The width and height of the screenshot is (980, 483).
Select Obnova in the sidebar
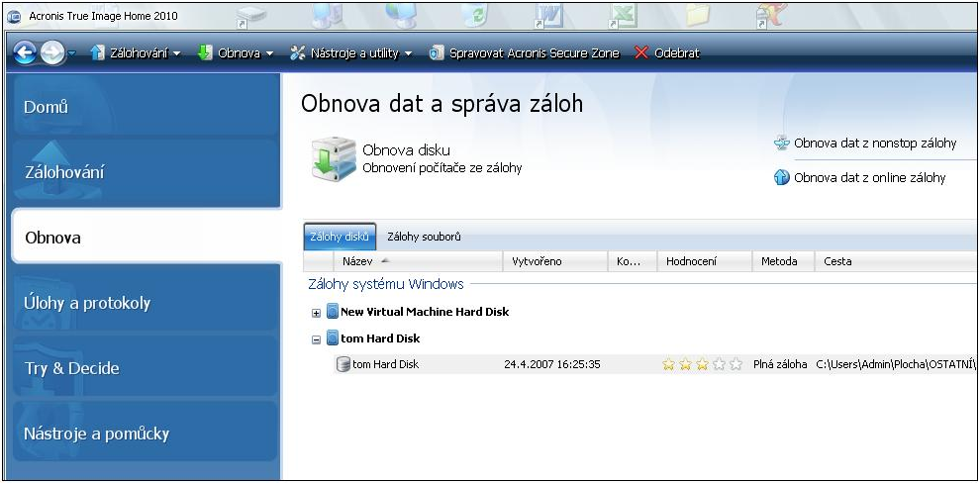(147, 238)
